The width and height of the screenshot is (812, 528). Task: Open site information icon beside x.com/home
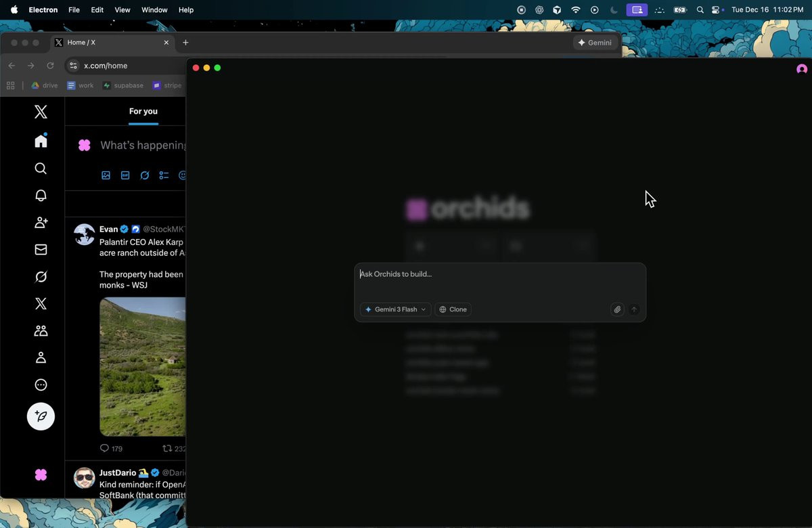[74, 66]
